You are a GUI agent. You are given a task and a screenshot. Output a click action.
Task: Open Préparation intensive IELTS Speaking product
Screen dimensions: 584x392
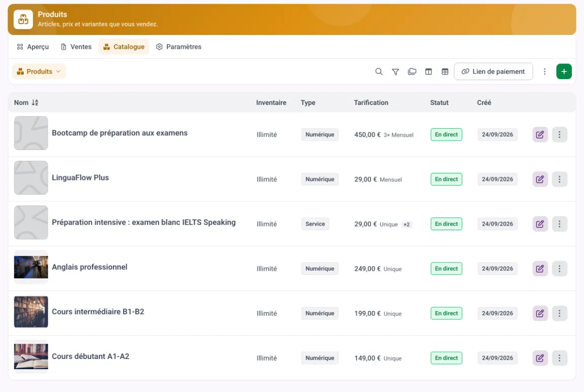pyautogui.click(x=144, y=223)
